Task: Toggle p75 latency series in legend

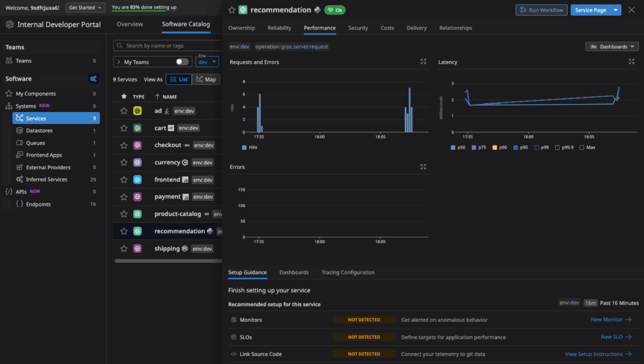Action: [x=478, y=147]
